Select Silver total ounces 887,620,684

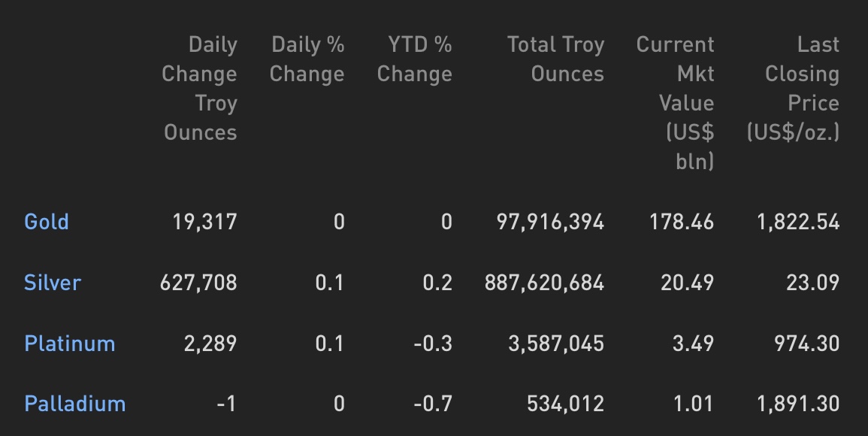coord(544,283)
